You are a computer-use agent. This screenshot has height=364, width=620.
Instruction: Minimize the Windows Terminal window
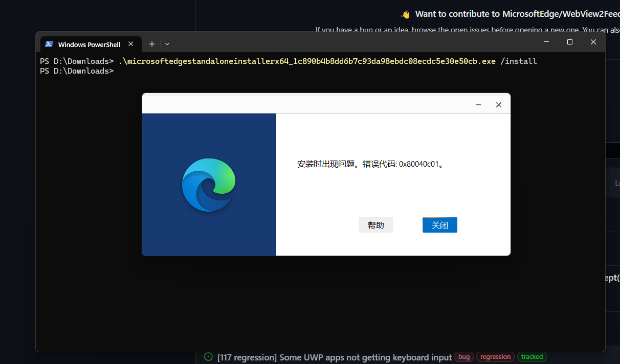(546, 42)
